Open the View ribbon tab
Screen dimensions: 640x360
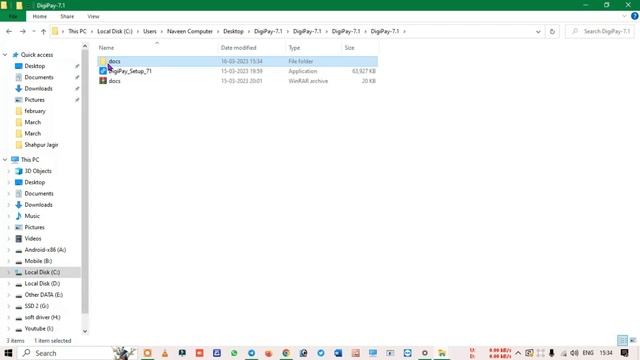tap(93, 16)
